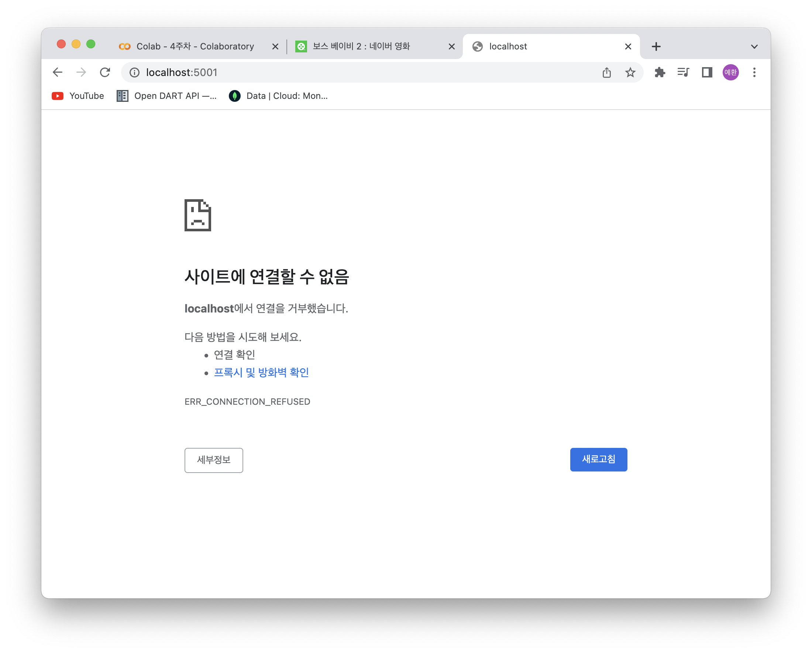812x653 pixels.
Task: Share this page via the share icon
Action: tap(606, 72)
